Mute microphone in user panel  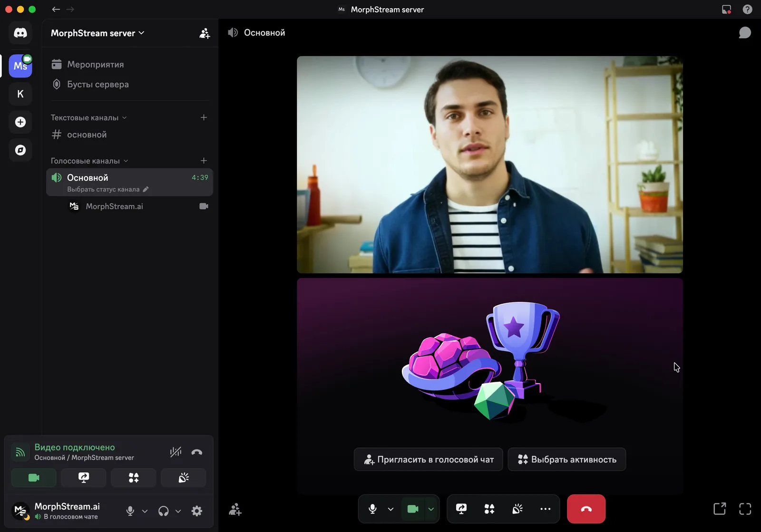click(130, 511)
